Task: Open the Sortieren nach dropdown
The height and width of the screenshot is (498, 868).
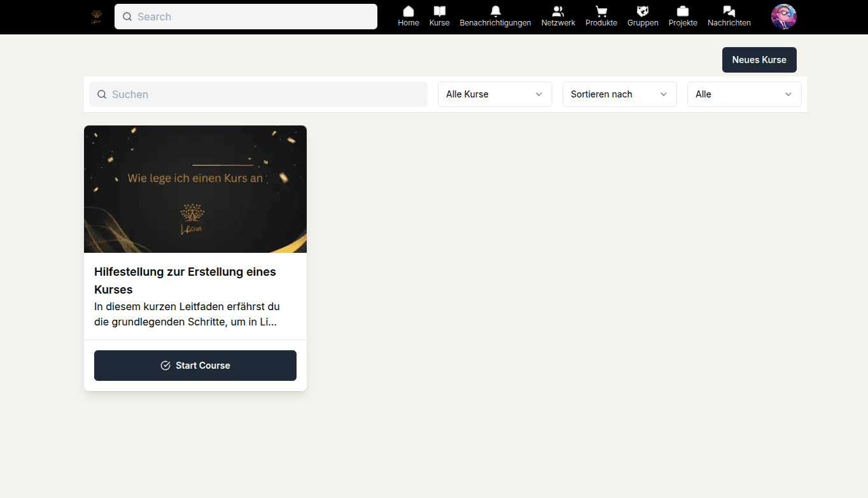Action: [x=619, y=94]
